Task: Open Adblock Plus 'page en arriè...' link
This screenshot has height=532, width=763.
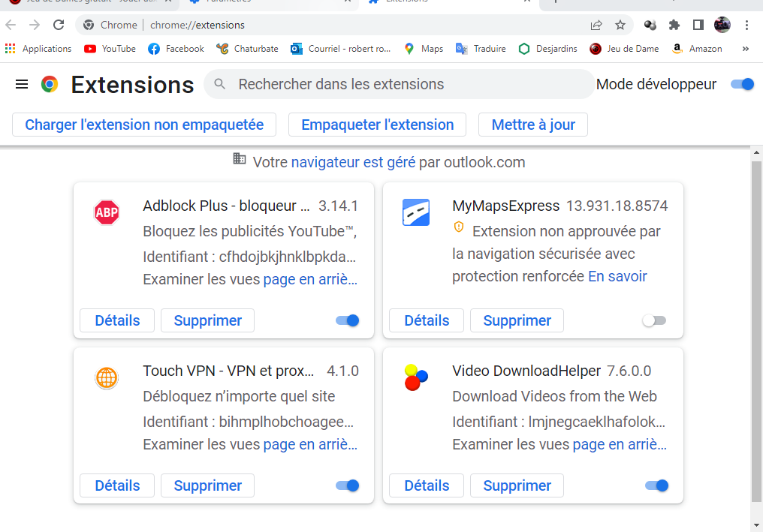Action: click(x=310, y=279)
